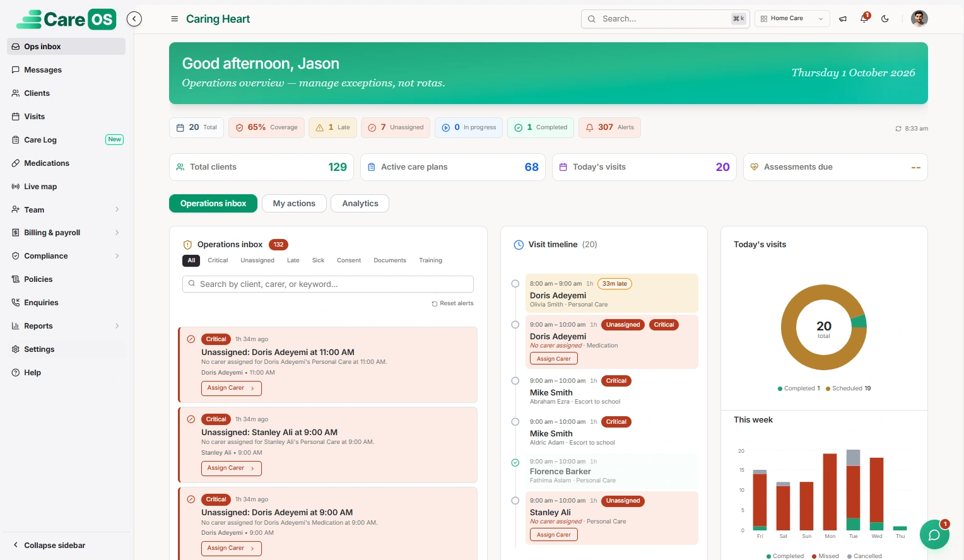The image size is (964, 560).
Task: Assign Carer for Stanley Ali 9:00 AM alert
Action: (231, 469)
